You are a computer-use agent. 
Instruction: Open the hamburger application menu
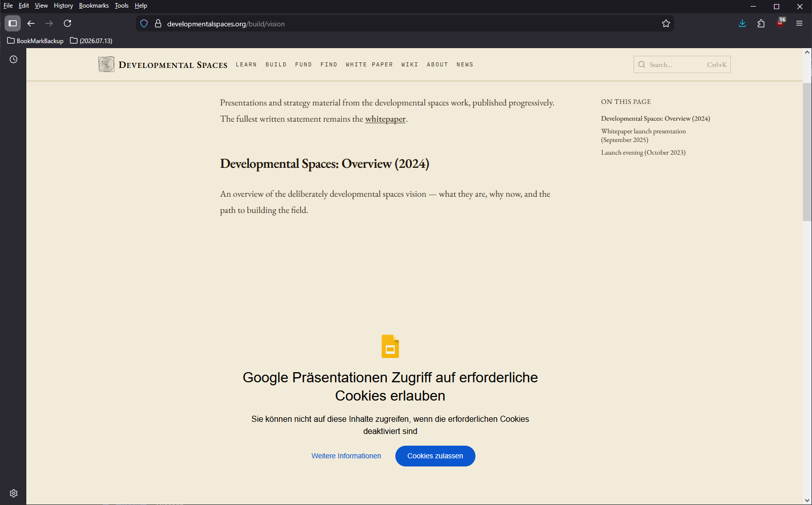799,23
